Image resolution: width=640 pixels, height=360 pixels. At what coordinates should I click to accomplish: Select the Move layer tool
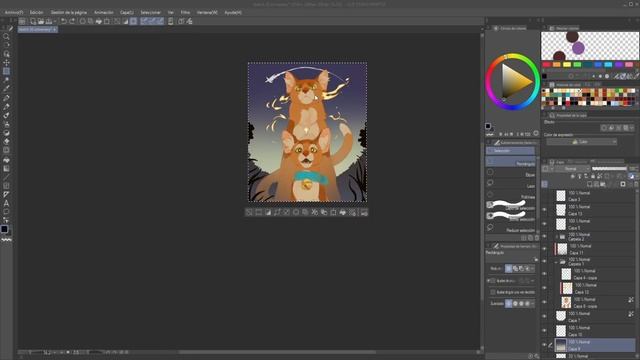coord(6,62)
